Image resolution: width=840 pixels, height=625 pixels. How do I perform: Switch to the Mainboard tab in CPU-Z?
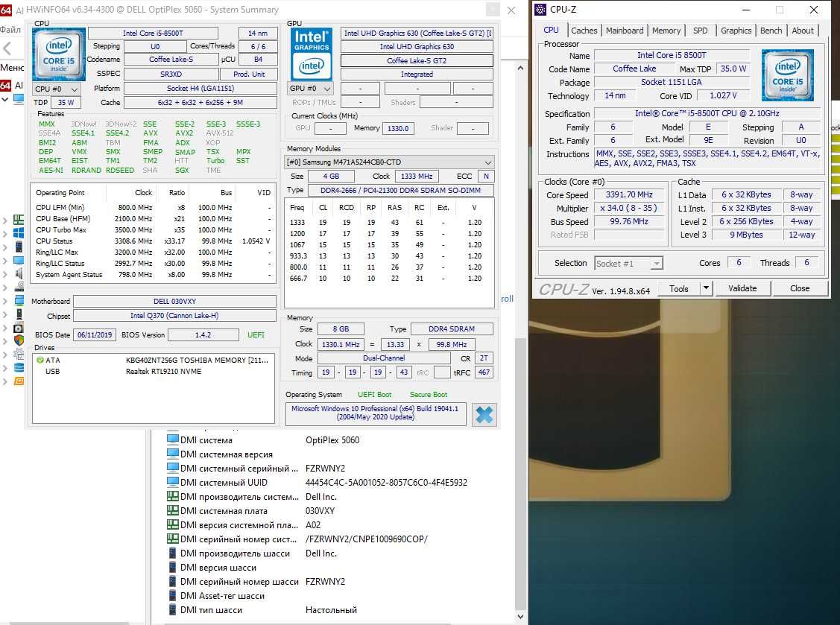[625, 31]
